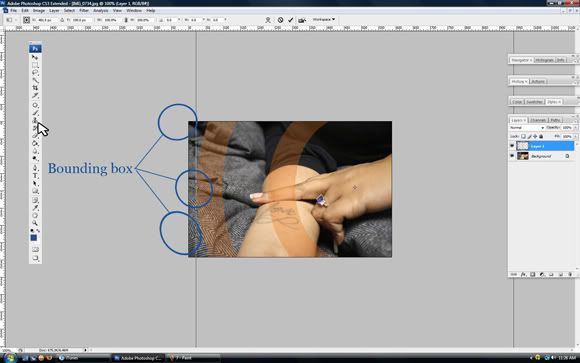Select the Eyedropper tool
Screen dimensions: 580x363
35,208
